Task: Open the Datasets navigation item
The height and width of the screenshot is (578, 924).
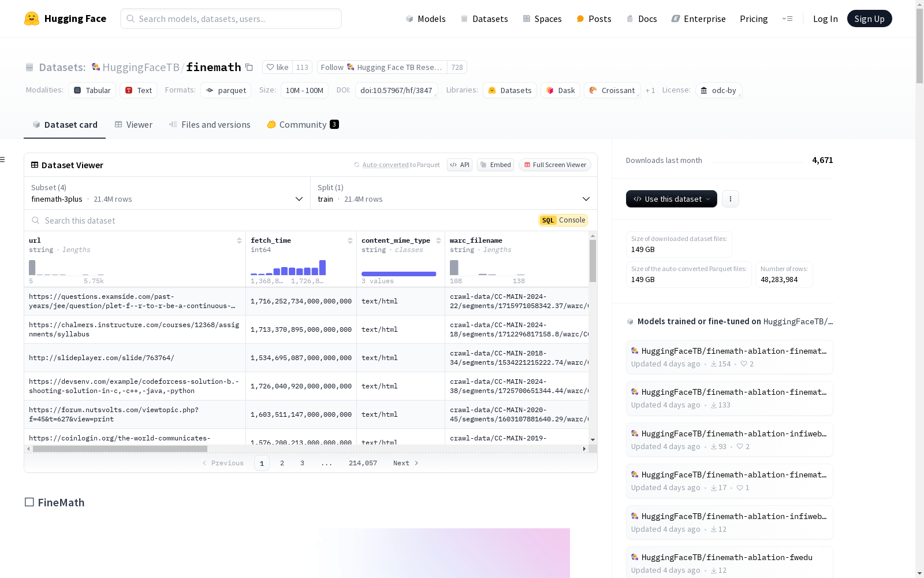Action: pyautogui.click(x=484, y=18)
